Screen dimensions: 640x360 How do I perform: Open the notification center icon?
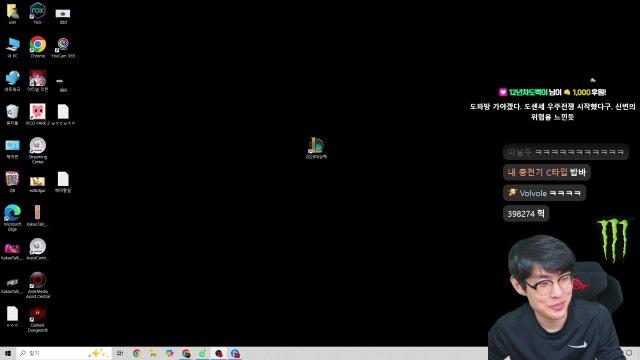point(629,353)
